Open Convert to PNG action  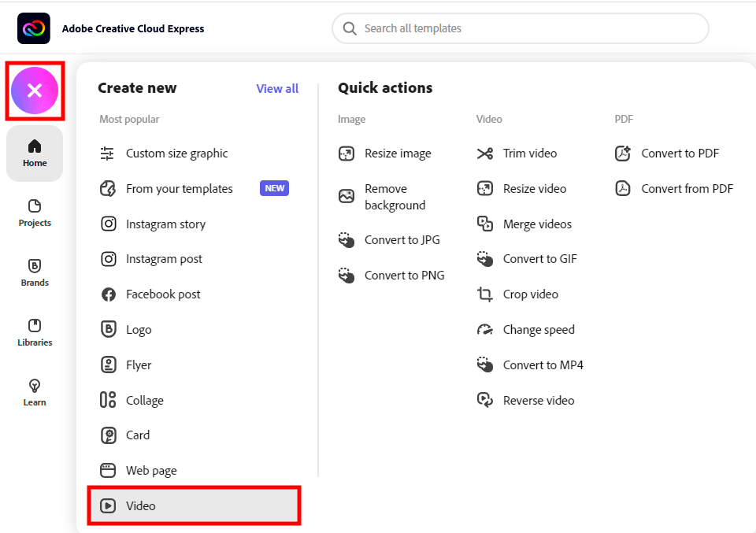pos(404,276)
